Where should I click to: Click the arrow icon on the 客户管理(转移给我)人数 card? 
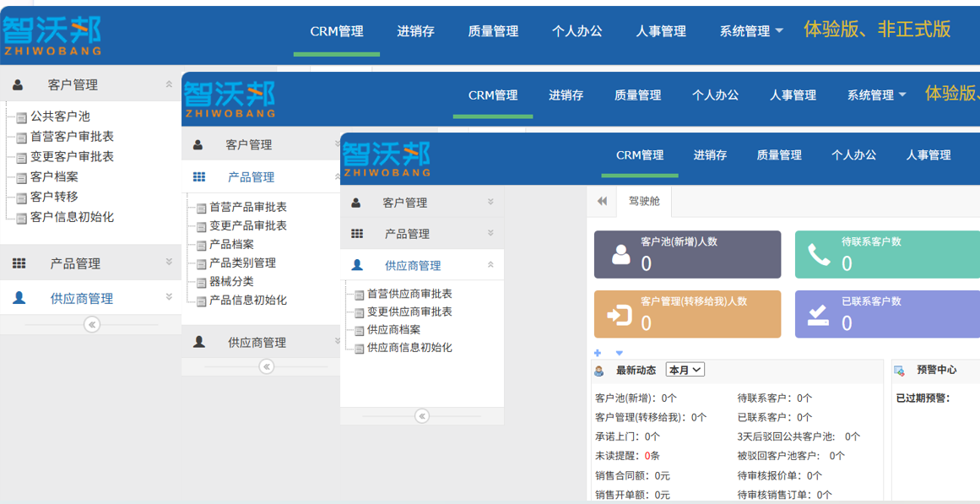coord(620,315)
